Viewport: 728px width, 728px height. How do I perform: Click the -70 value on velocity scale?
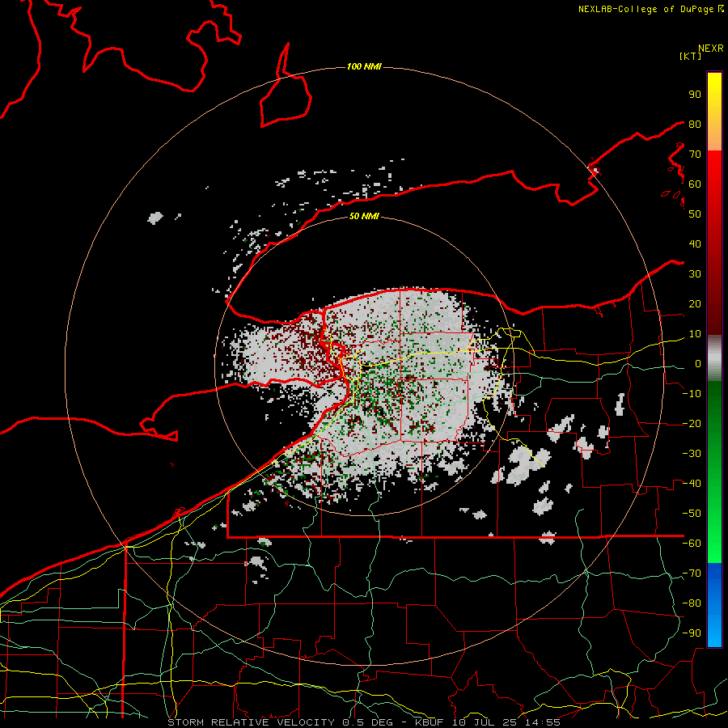(x=692, y=574)
